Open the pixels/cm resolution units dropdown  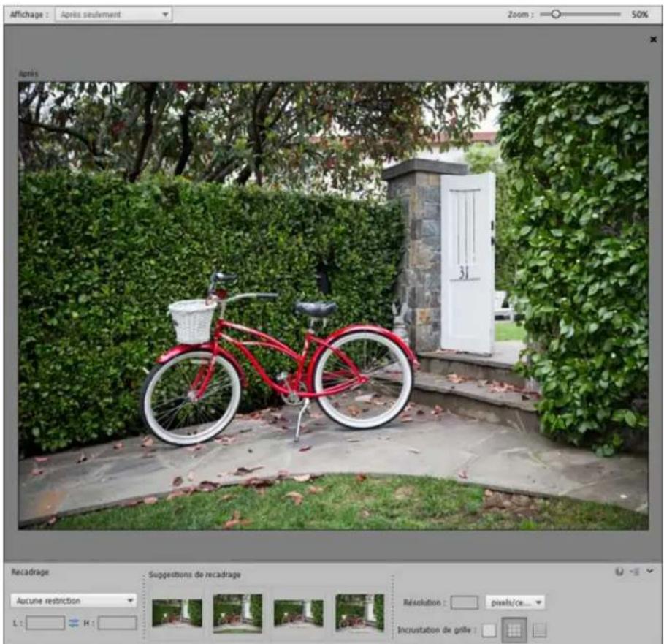coord(515,600)
